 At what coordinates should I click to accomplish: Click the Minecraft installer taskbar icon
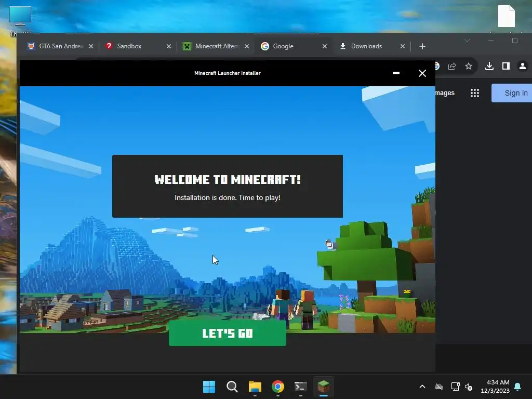coord(324,387)
